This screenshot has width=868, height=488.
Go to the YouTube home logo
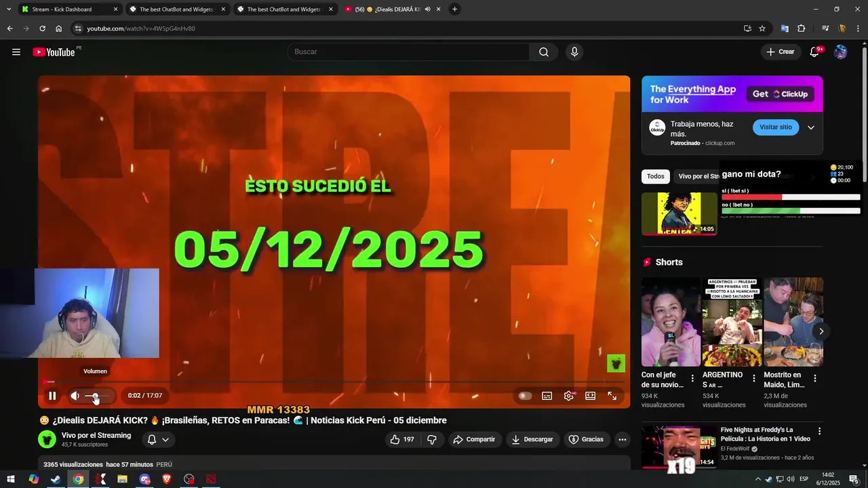click(54, 52)
